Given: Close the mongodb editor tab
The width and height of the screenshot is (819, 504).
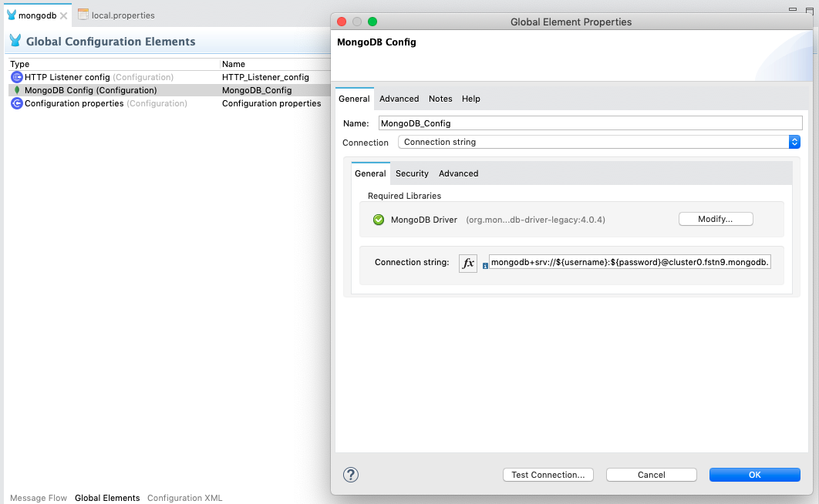Looking at the screenshot, I should (x=64, y=15).
